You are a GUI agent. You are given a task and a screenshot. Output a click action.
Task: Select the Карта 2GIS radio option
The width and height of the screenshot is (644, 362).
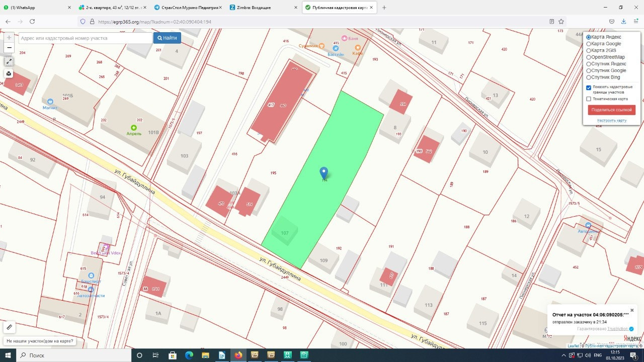click(589, 50)
